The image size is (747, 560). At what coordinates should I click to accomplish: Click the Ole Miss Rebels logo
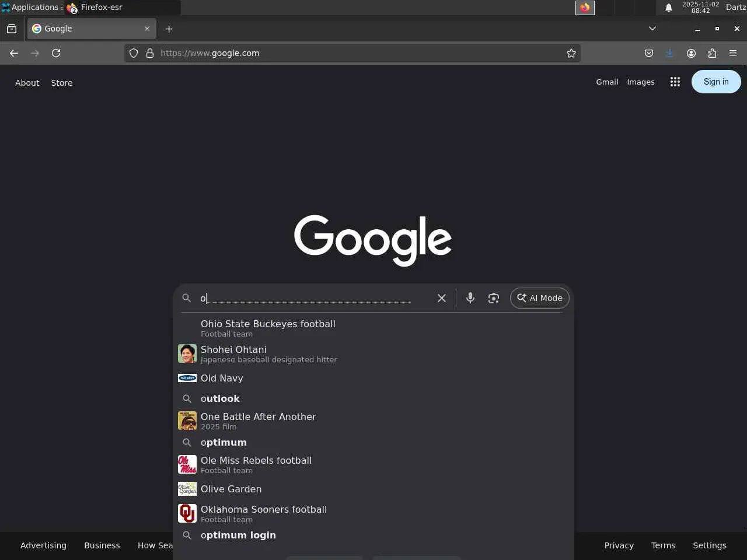click(187, 464)
